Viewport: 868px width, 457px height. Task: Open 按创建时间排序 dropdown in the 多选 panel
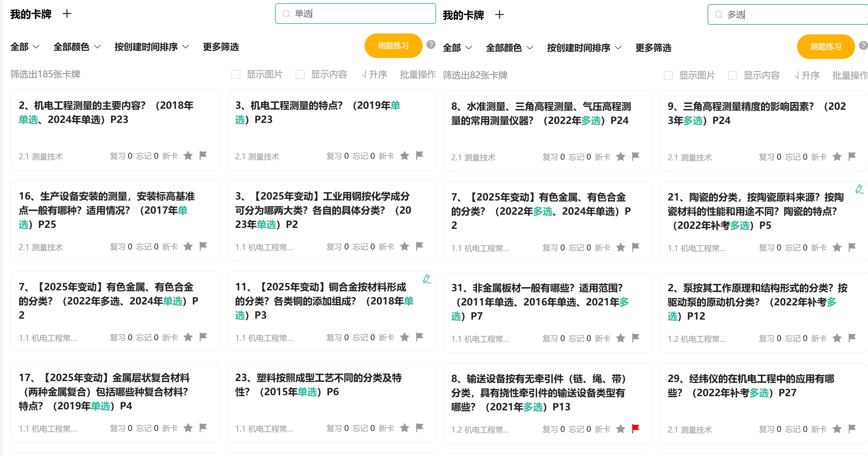click(584, 48)
